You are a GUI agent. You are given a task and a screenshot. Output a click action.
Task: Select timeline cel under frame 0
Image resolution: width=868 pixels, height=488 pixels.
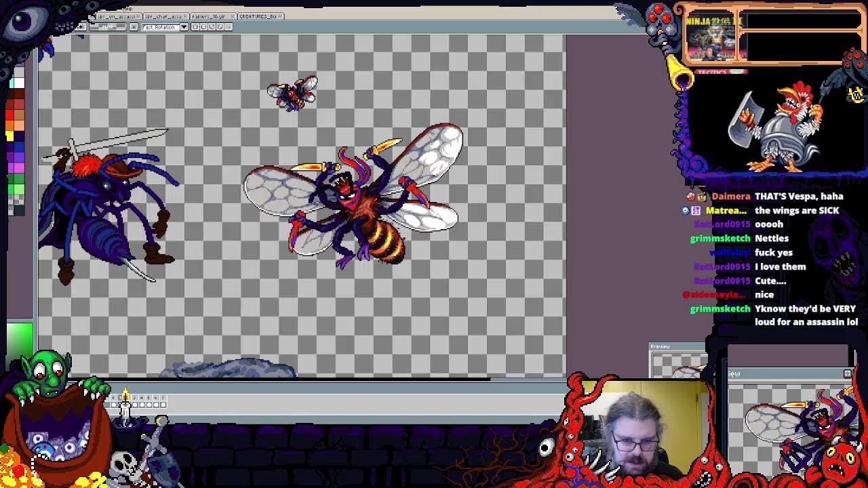(114, 405)
